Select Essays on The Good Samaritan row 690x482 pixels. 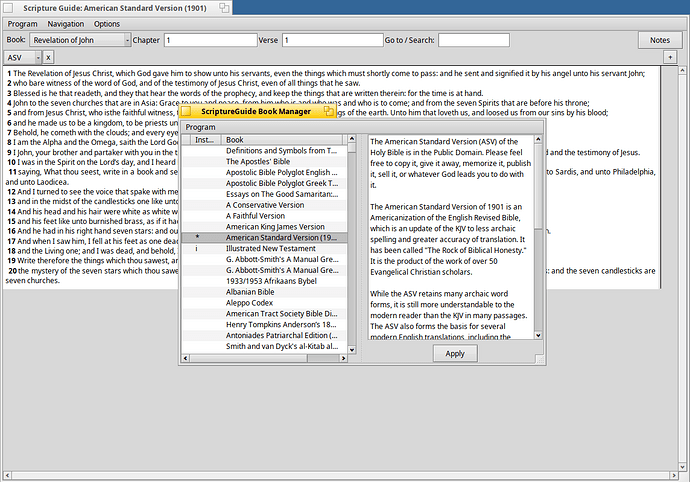pos(264,194)
